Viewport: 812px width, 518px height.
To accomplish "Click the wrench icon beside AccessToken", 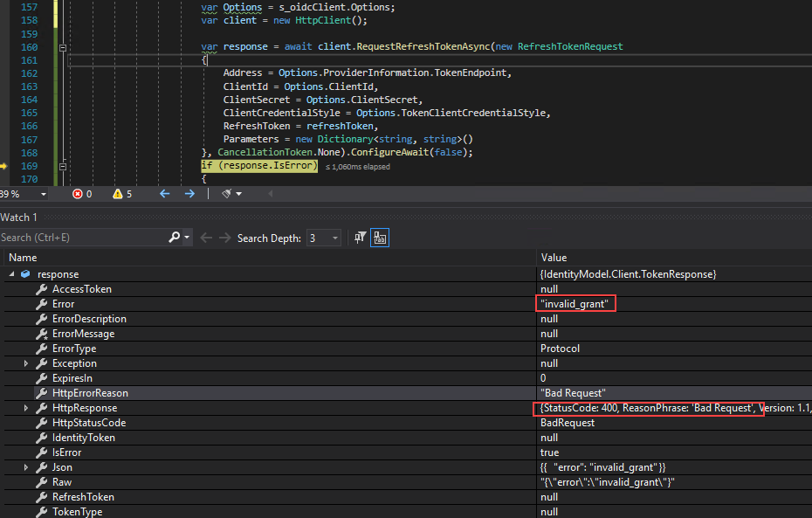I will point(41,289).
